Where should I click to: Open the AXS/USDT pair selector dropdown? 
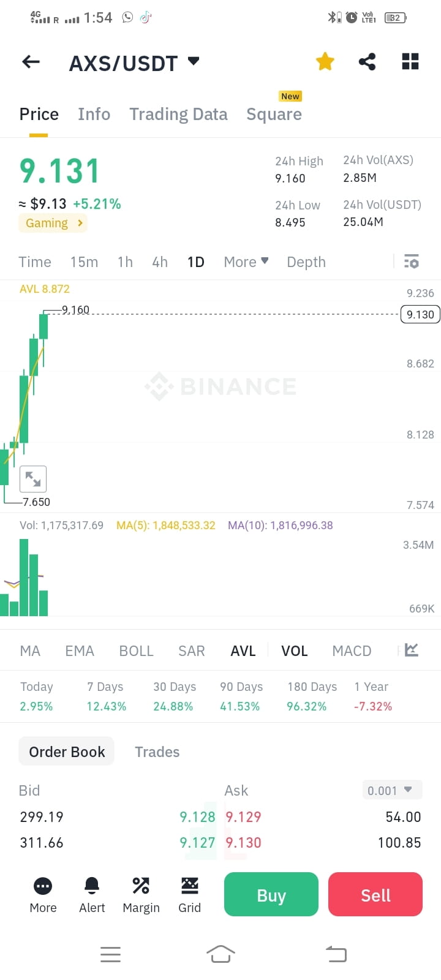[x=135, y=62]
